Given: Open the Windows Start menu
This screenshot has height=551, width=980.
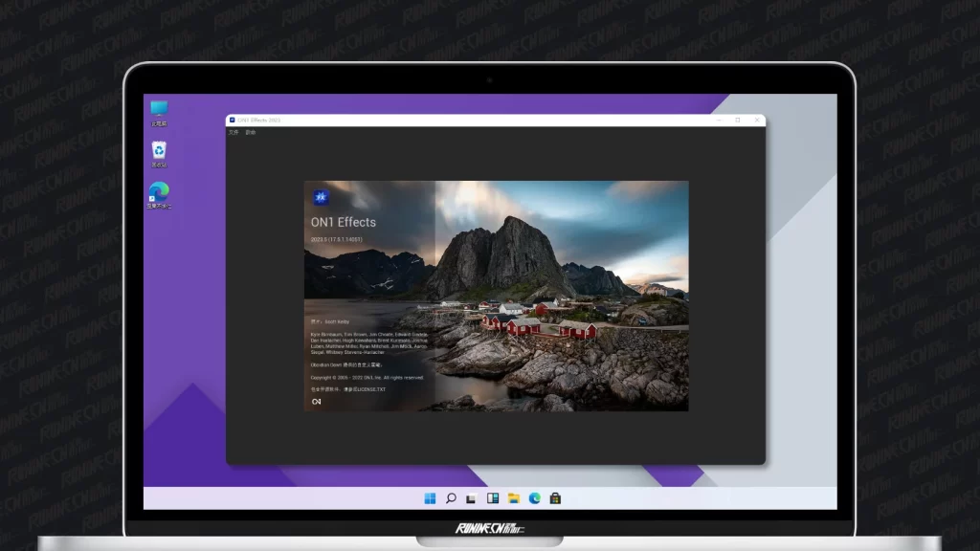Looking at the screenshot, I should [x=430, y=498].
